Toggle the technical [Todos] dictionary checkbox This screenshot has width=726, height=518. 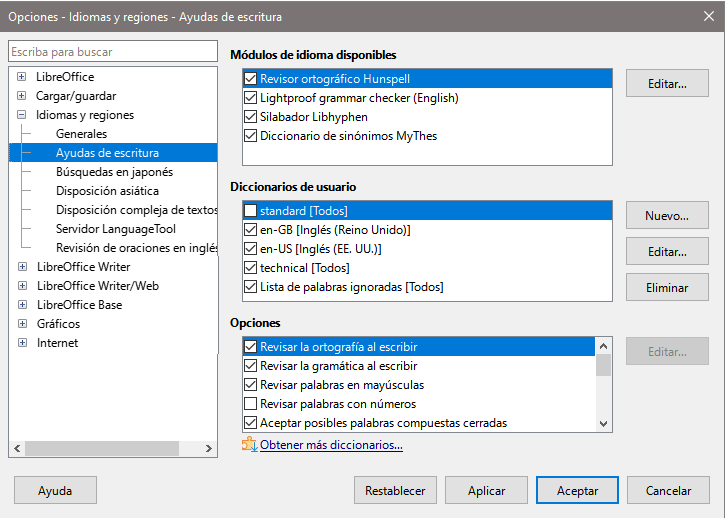(250, 268)
